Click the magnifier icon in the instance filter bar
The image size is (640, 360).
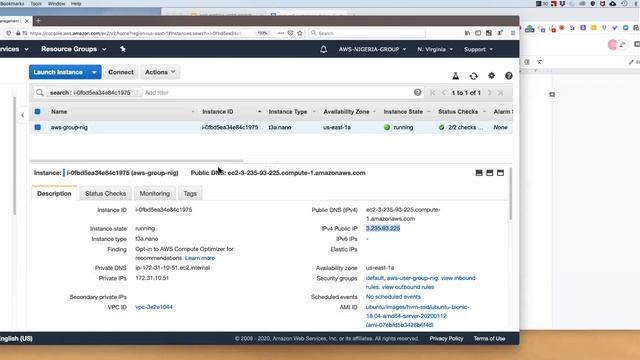[x=40, y=93]
